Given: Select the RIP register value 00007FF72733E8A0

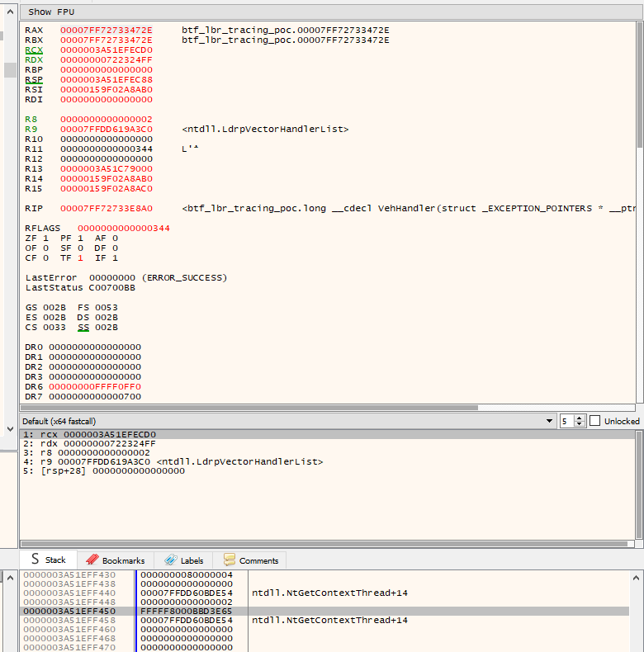Looking at the screenshot, I should click(x=106, y=208).
